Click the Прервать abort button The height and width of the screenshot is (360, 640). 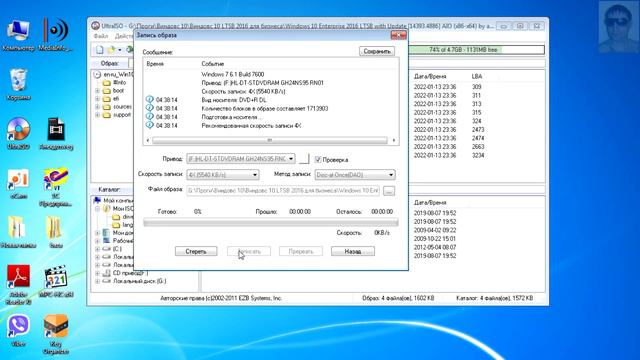(x=301, y=251)
